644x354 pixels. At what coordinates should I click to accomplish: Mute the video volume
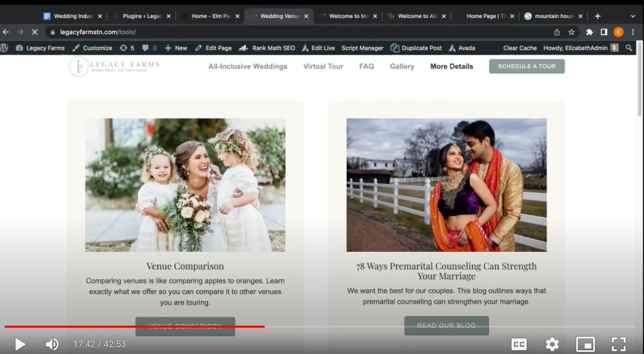click(x=52, y=344)
